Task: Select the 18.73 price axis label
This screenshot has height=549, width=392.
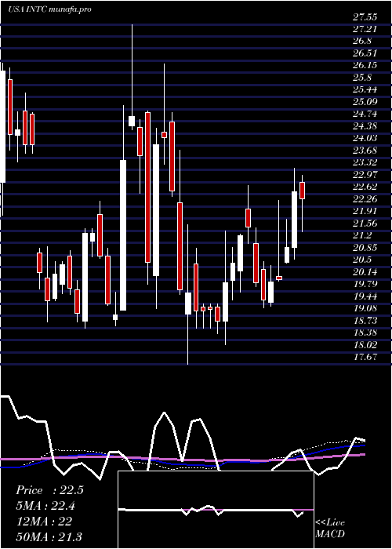Action: point(365,321)
